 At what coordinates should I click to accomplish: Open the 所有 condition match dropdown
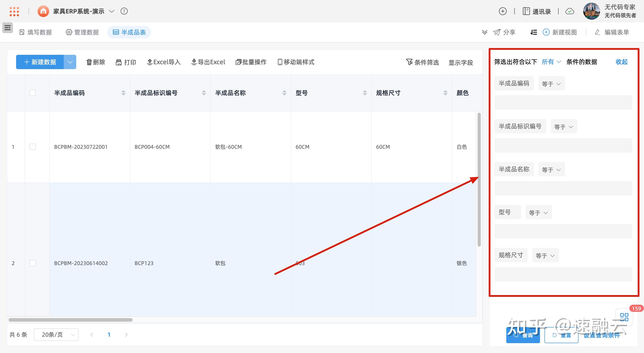(551, 62)
